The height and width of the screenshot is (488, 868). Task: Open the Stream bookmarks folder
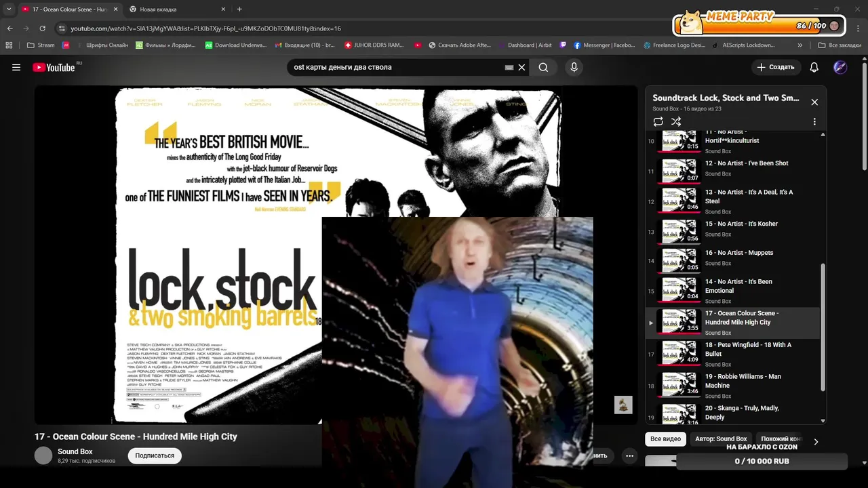41,45
